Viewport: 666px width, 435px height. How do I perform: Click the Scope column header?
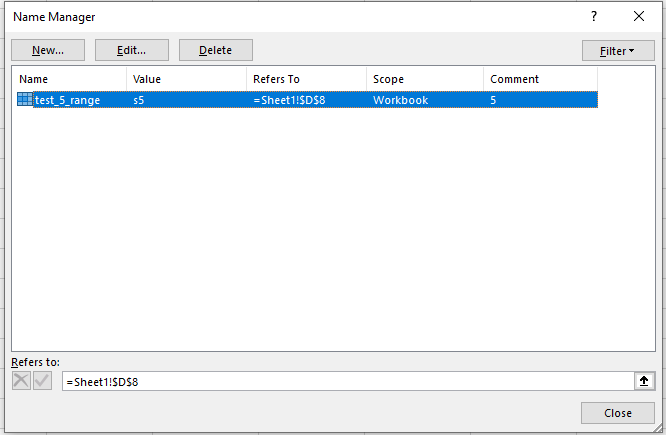(x=425, y=79)
